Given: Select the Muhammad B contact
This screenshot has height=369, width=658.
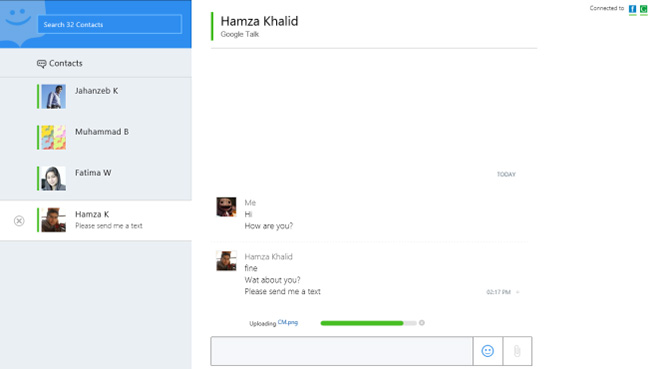Looking at the screenshot, I should tap(96, 138).
